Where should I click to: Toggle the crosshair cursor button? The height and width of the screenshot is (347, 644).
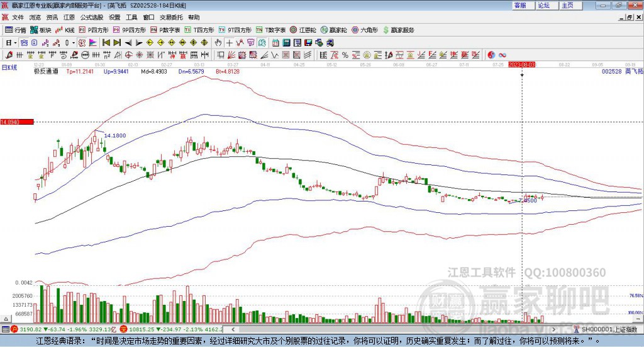pyautogui.click(x=229, y=43)
